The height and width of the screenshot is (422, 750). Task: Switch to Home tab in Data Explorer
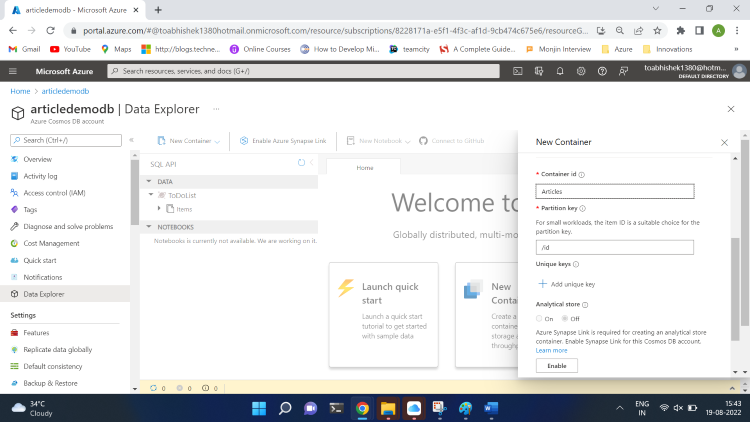364,167
